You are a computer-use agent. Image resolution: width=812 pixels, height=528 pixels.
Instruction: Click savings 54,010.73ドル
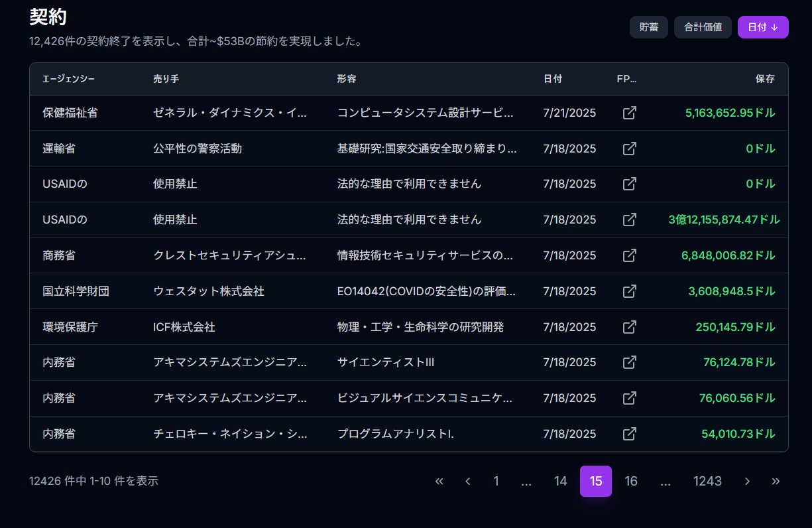(738, 434)
